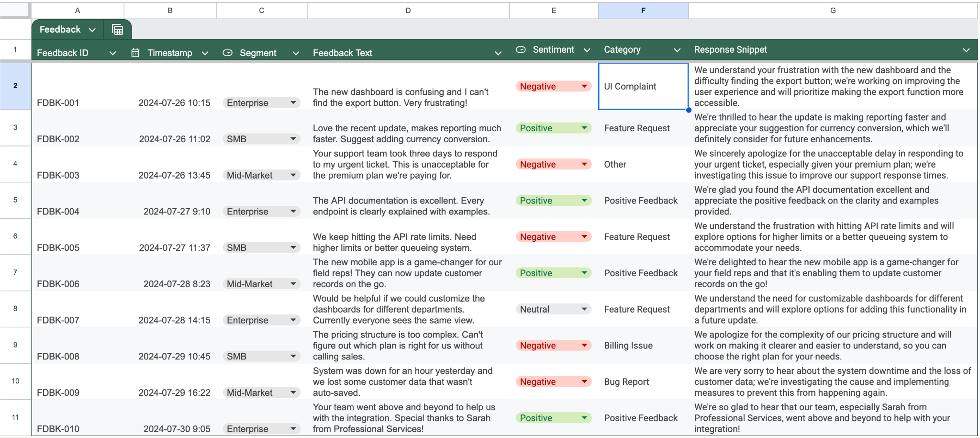Open Negative sentiment chip in row 10
The height and width of the screenshot is (438, 980).
pos(554,382)
